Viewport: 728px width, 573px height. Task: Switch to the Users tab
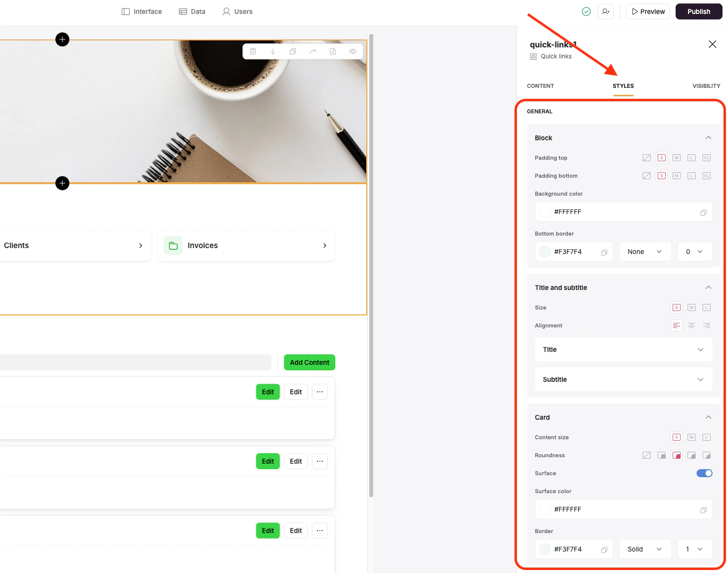point(238,11)
